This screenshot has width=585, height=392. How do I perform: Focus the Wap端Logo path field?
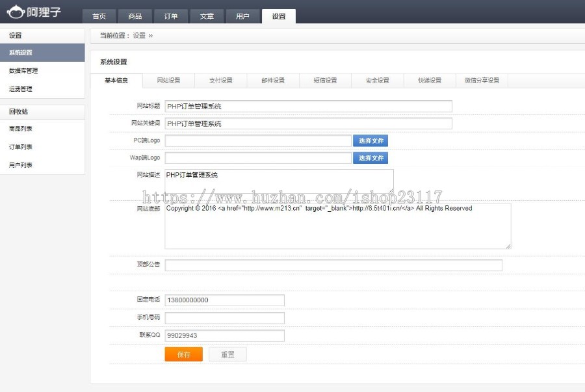tap(258, 158)
